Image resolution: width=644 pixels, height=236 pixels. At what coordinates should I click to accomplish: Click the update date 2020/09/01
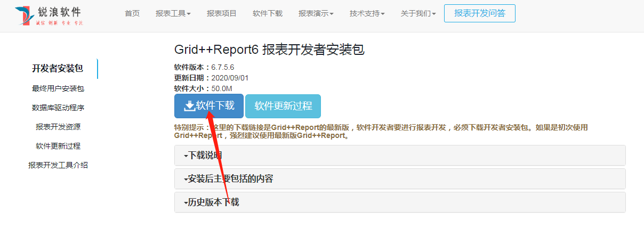coord(230,78)
